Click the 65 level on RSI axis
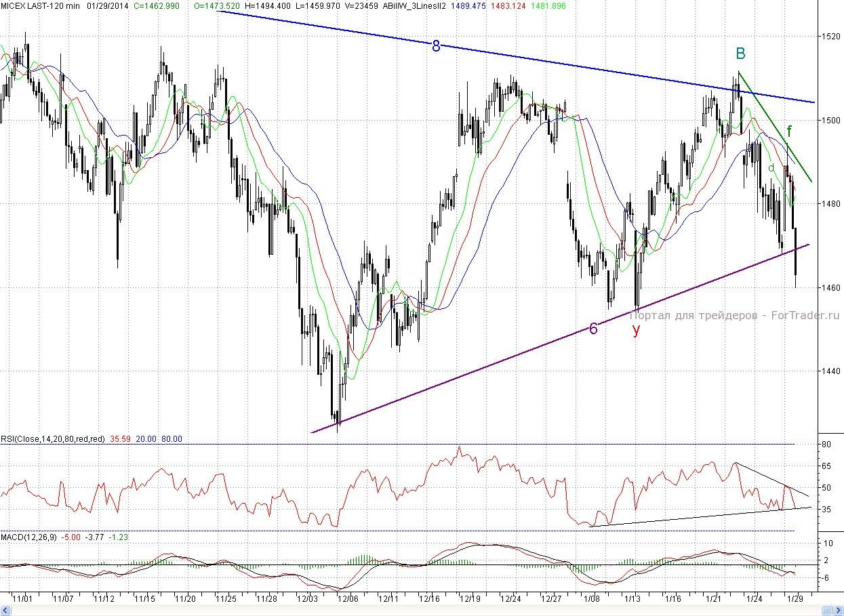This screenshot has width=844, height=616. pos(827,467)
